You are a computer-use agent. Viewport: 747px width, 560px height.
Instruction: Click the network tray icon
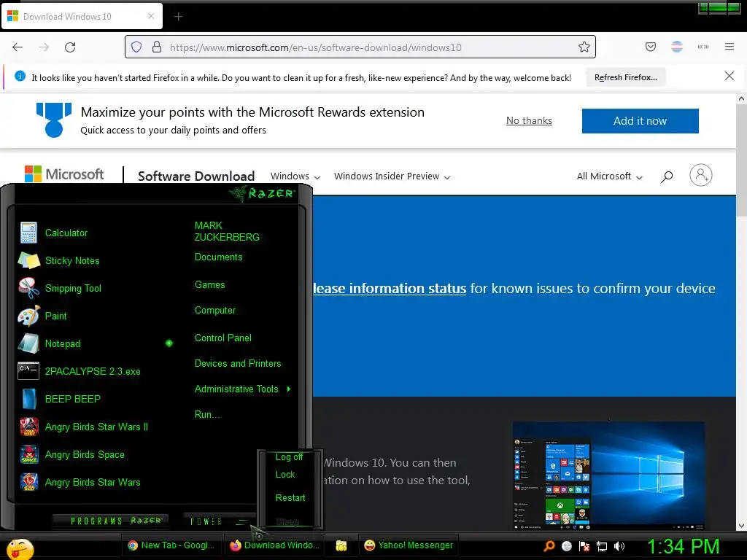pos(602,546)
